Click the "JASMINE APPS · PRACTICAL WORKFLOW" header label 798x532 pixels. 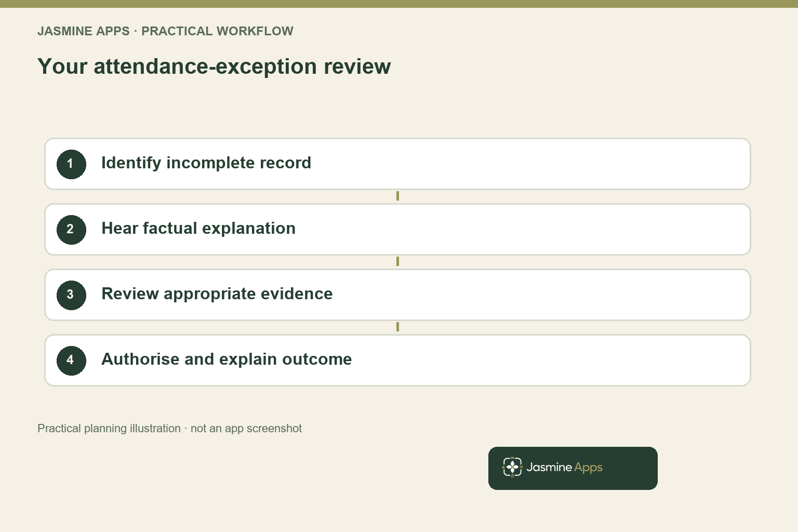165,31
